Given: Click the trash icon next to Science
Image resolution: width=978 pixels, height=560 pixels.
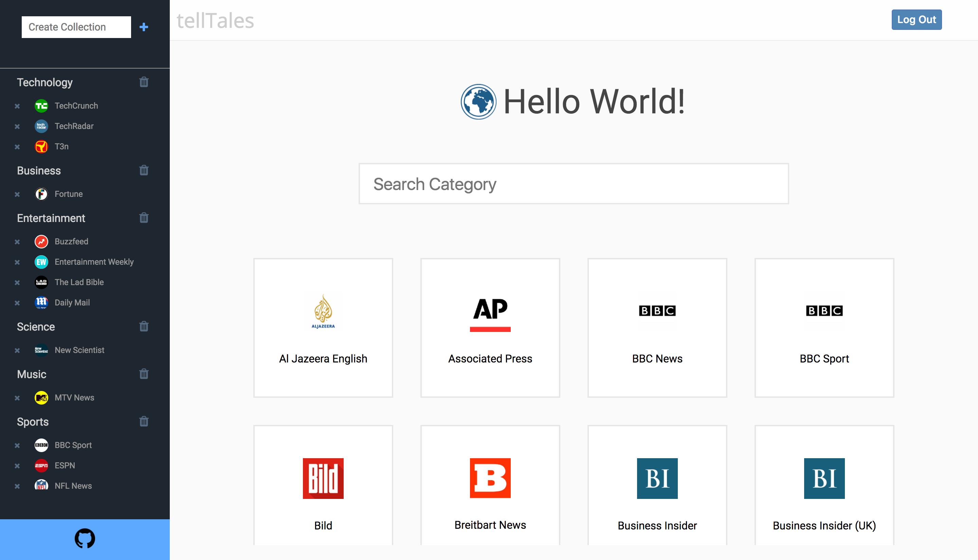Looking at the screenshot, I should [144, 326].
